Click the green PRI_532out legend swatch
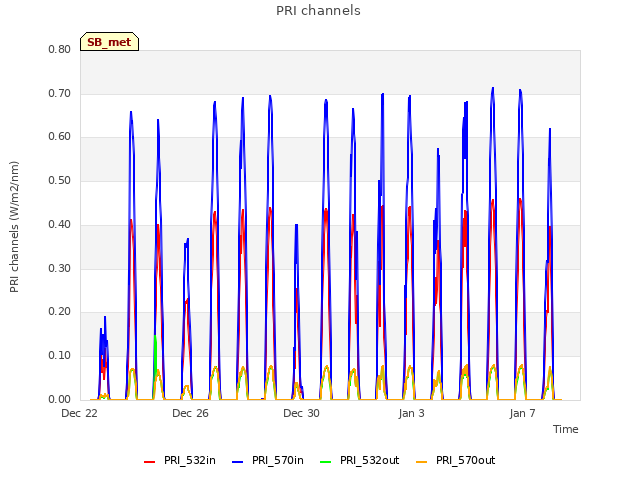 [x=326, y=462]
